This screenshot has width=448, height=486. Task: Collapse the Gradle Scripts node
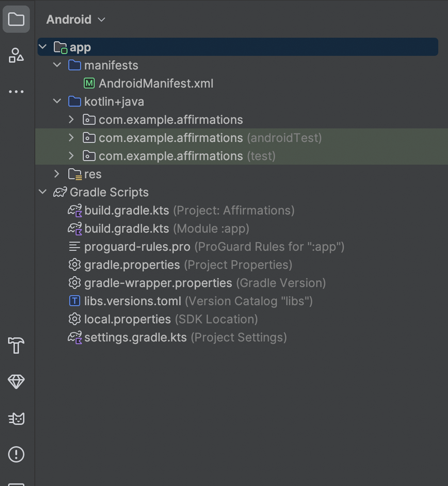(43, 192)
